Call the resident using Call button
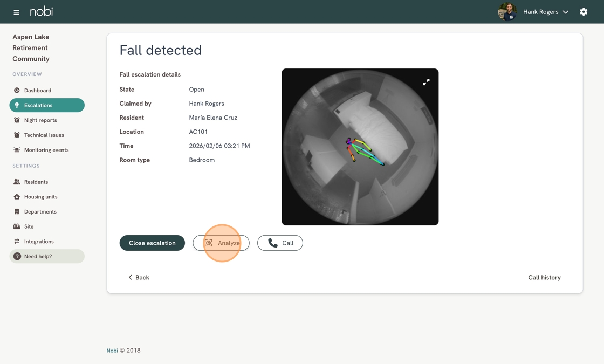Screen dimensions: 604x364 [x=280, y=243]
